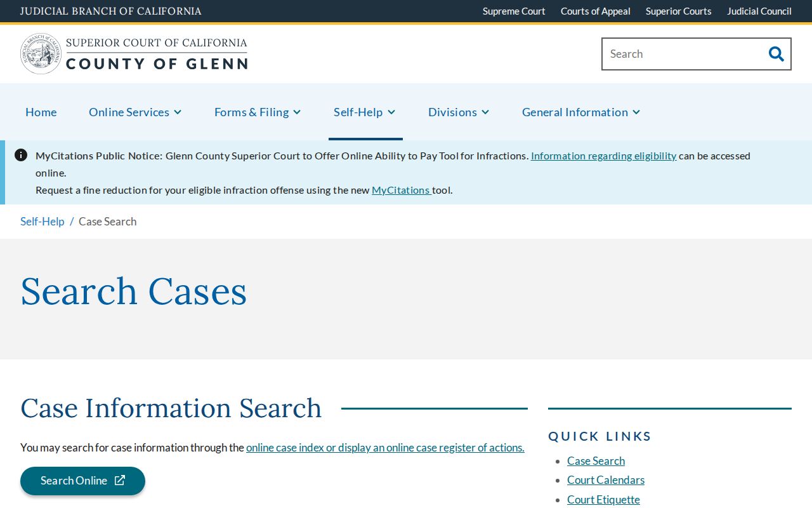This screenshot has height=508, width=812.
Task: Open the Online Services menu label
Action: pos(129,112)
